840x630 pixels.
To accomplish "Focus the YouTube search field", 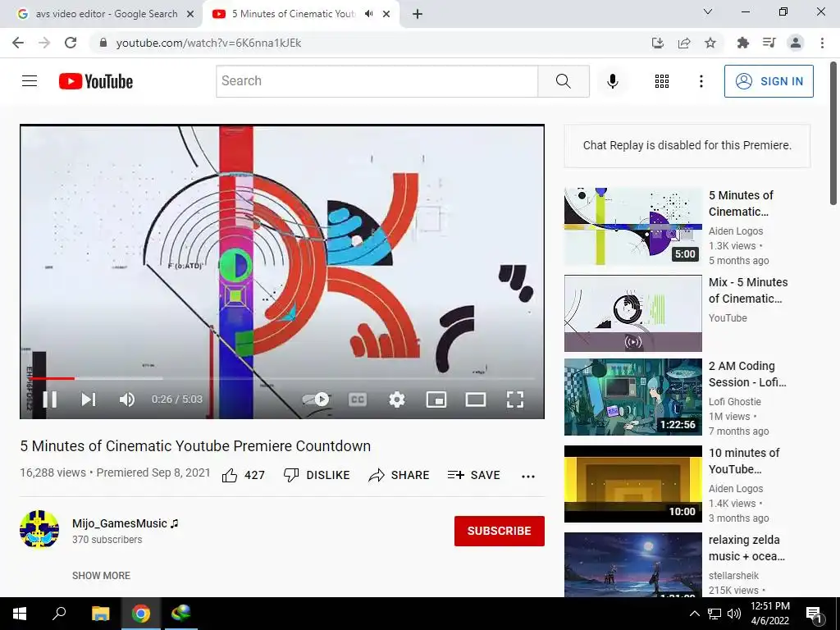I will (x=377, y=81).
